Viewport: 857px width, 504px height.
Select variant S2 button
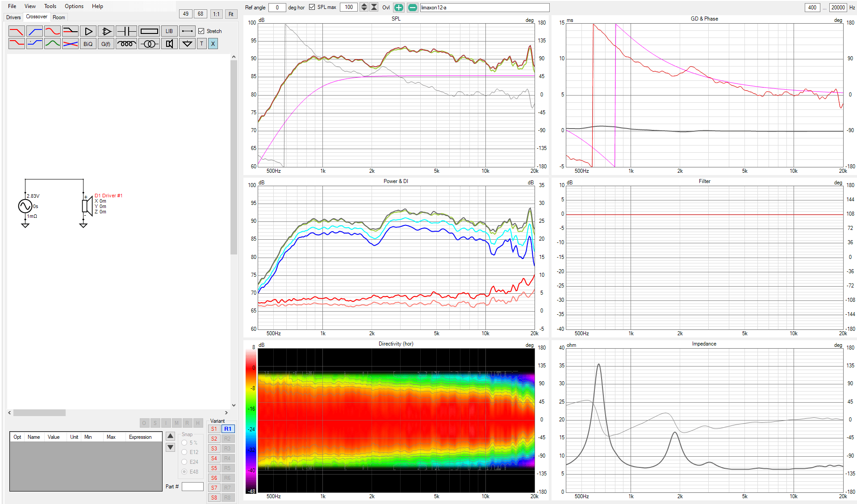(214, 439)
